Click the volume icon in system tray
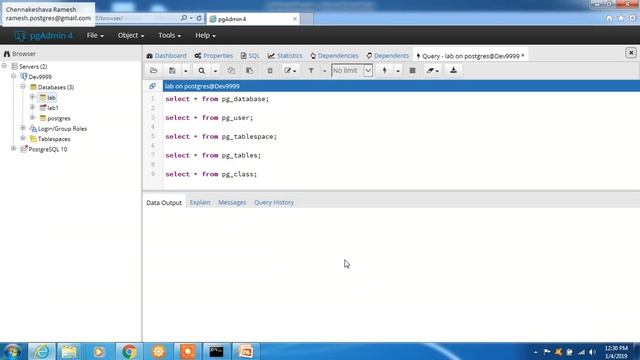640x360 pixels. point(592,352)
